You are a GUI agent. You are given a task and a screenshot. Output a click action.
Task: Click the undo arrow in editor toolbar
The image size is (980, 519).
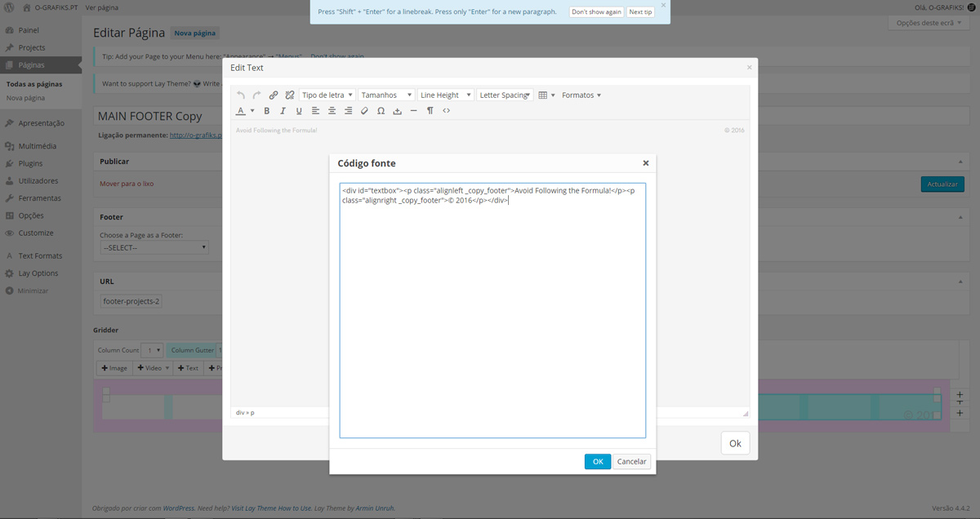click(x=241, y=95)
